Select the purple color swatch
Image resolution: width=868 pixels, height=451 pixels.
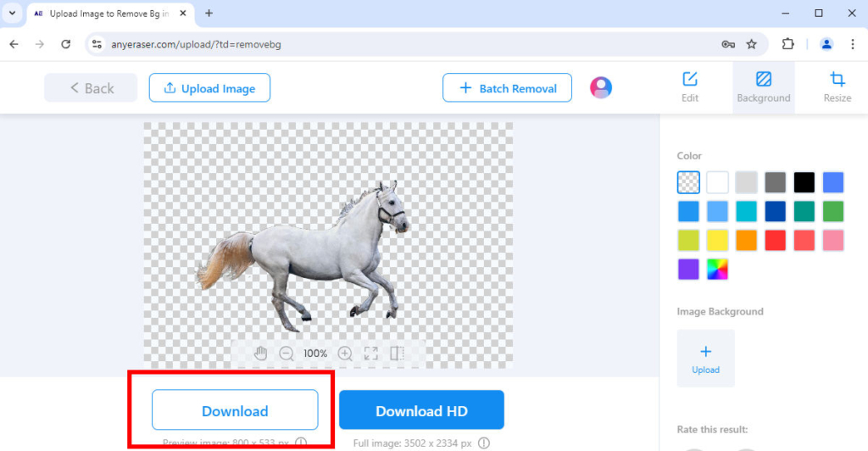click(x=688, y=270)
